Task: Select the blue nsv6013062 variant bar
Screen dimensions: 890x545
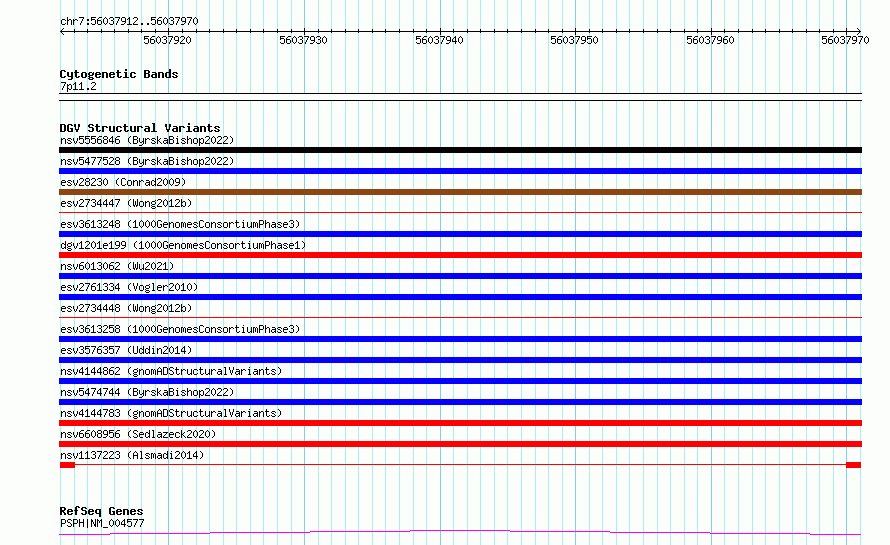Action: click(x=460, y=276)
